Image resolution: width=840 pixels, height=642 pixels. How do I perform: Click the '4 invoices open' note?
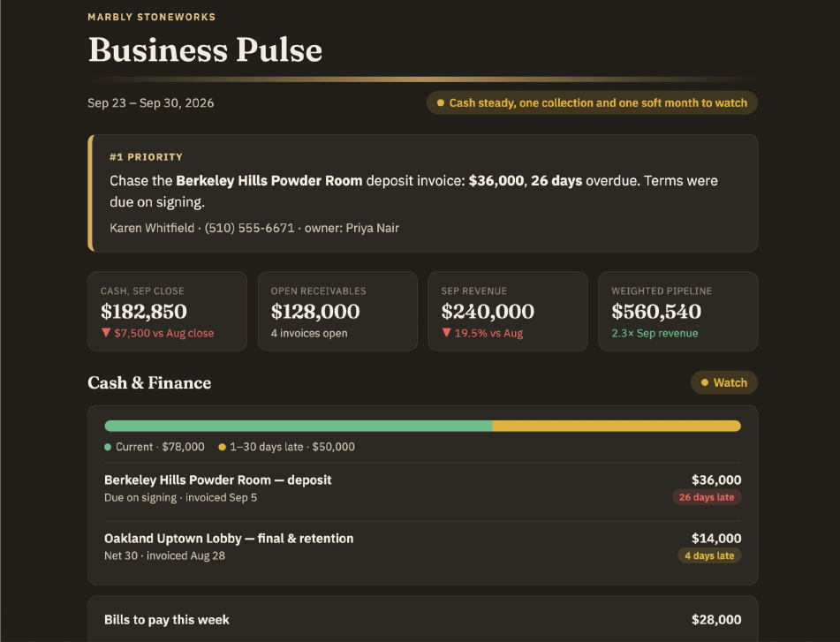[309, 333]
